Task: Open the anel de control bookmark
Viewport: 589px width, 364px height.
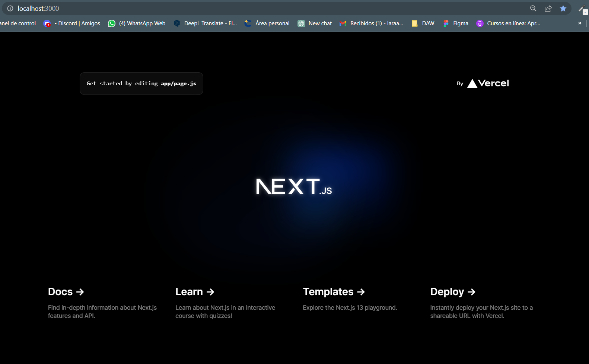Action: click(18, 23)
